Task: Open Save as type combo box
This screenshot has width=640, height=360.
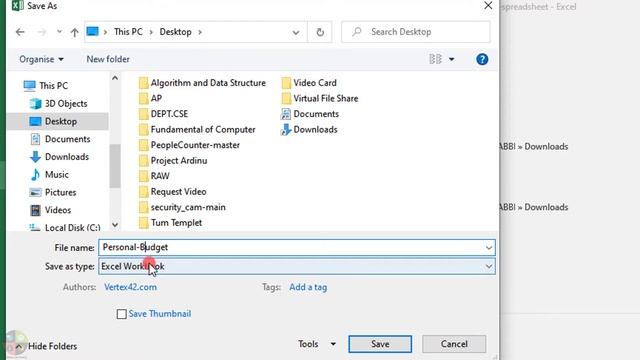Action: 297,267
